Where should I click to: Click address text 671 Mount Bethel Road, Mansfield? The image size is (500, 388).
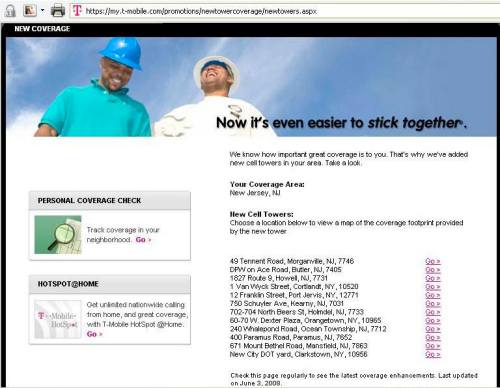(298, 346)
